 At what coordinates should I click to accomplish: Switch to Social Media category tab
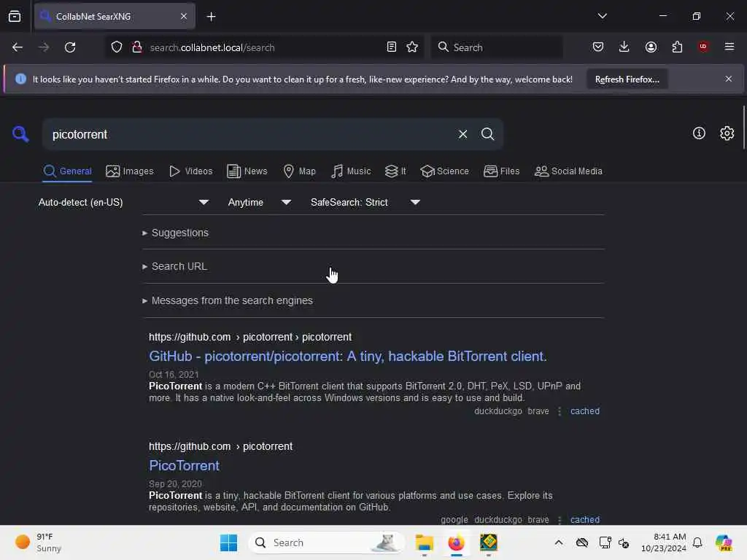tap(568, 171)
